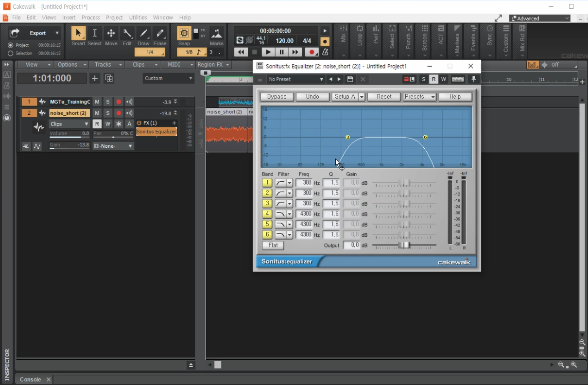Click the Flat button
Viewport: 588px width, 385px height.
[x=273, y=245]
